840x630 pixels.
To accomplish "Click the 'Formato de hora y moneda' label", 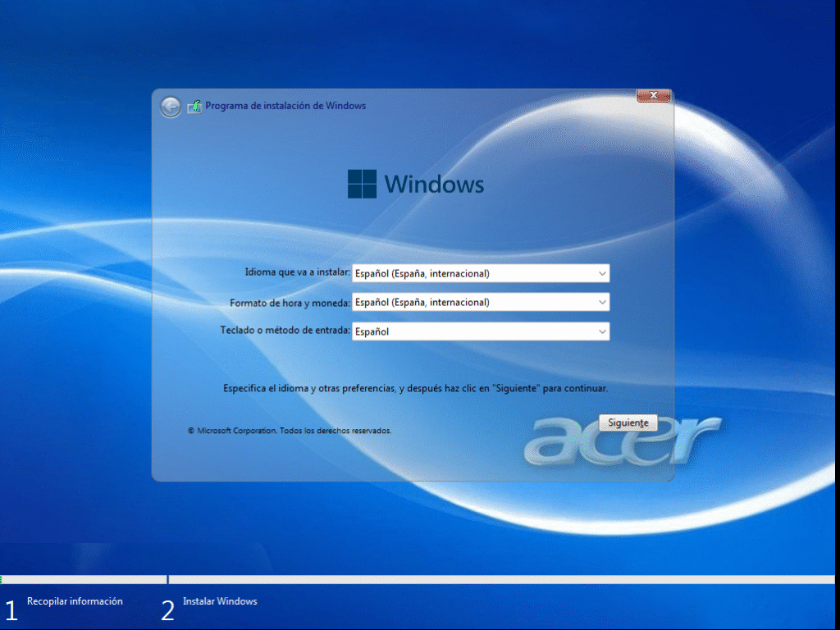I will point(290,303).
